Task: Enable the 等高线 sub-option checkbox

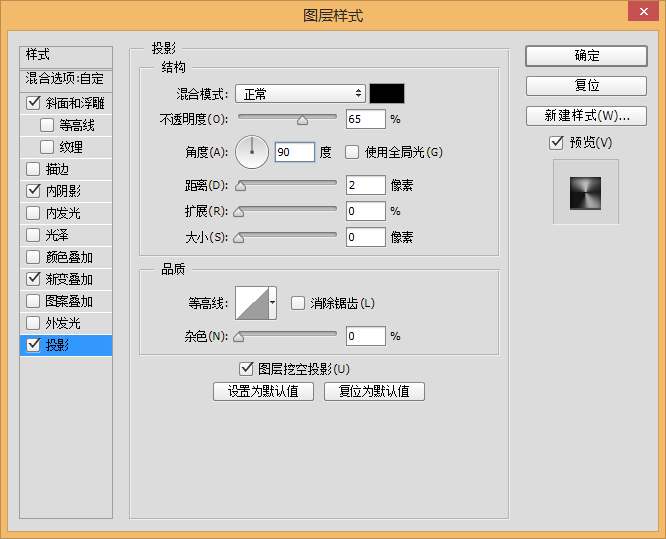Action: [x=47, y=125]
